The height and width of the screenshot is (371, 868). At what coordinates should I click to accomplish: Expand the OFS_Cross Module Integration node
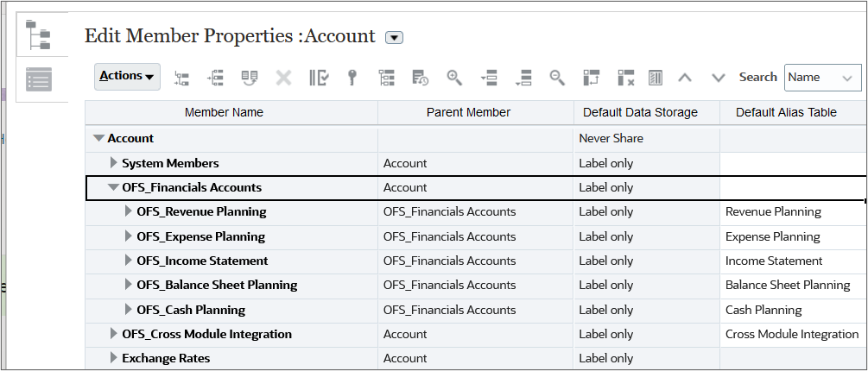click(x=113, y=334)
